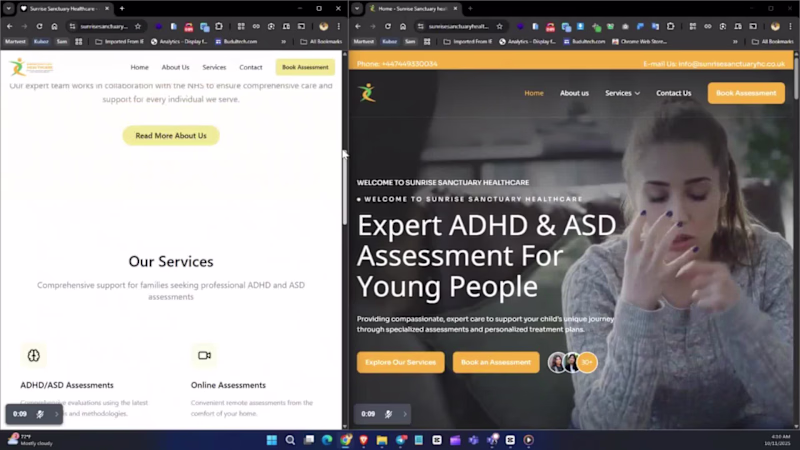
Task: Select About us in right website navigation
Action: point(574,93)
